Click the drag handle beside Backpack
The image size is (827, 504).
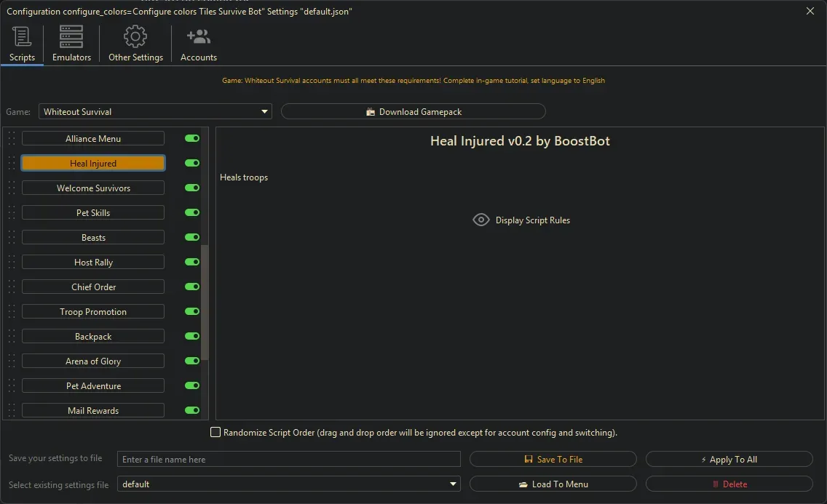pos(12,337)
